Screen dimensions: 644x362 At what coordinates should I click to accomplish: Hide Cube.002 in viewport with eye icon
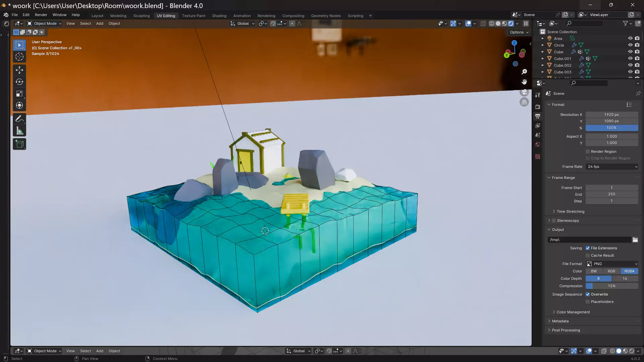(630, 65)
